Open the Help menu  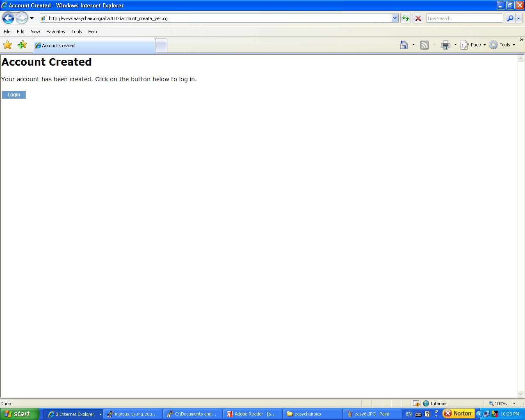pos(93,32)
